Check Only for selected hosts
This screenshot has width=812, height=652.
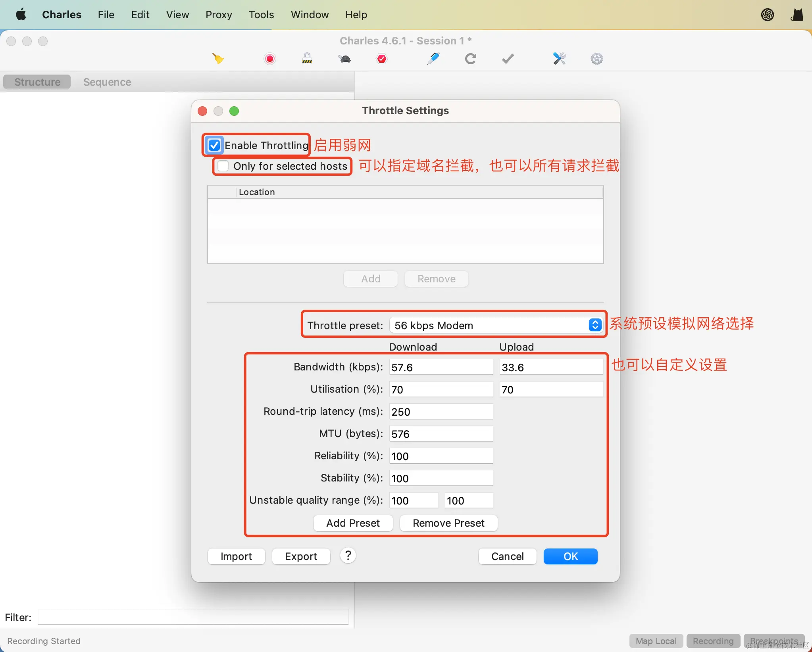(x=223, y=166)
